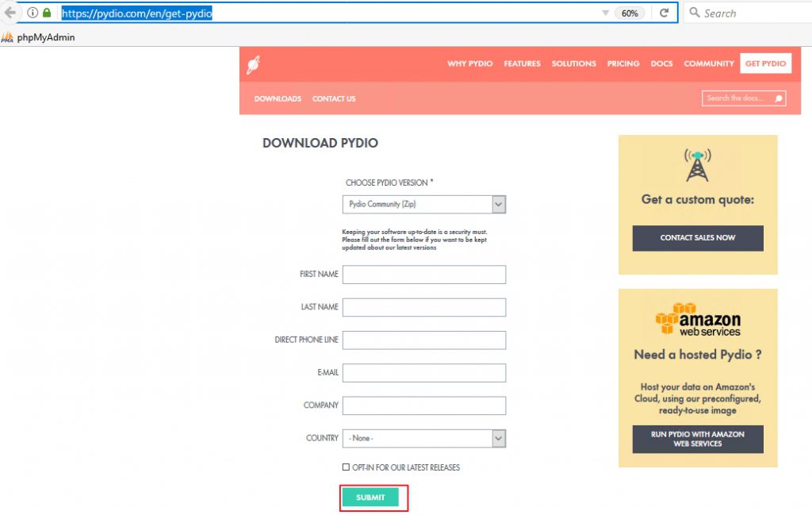Click the Amazon Web Services logo
The width and height of the screenshot is (812, 515).
pos(698,320)
